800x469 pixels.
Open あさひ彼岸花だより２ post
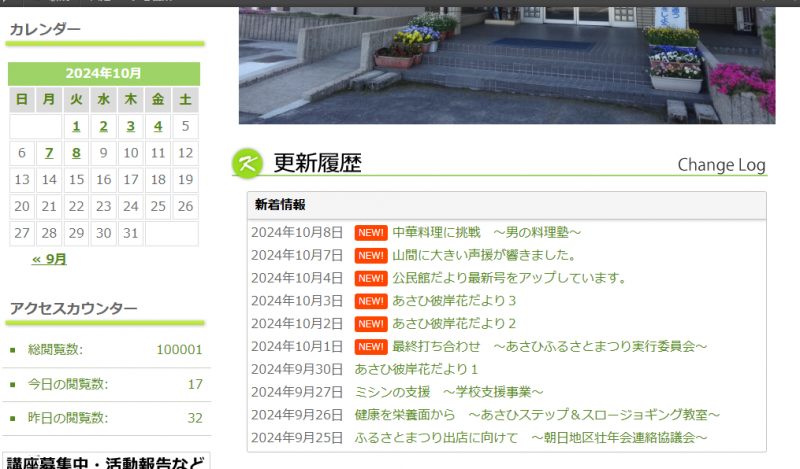pos(454,324)
